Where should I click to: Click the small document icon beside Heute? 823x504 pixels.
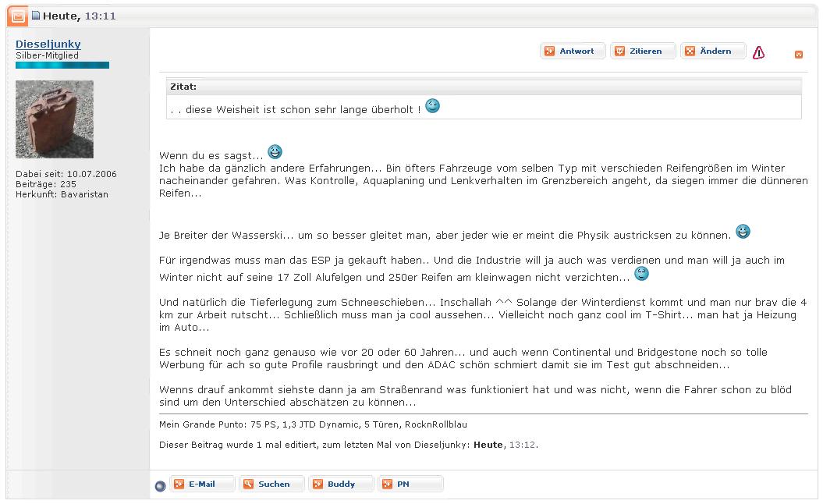pyautogui.click(x=36, y=16)
